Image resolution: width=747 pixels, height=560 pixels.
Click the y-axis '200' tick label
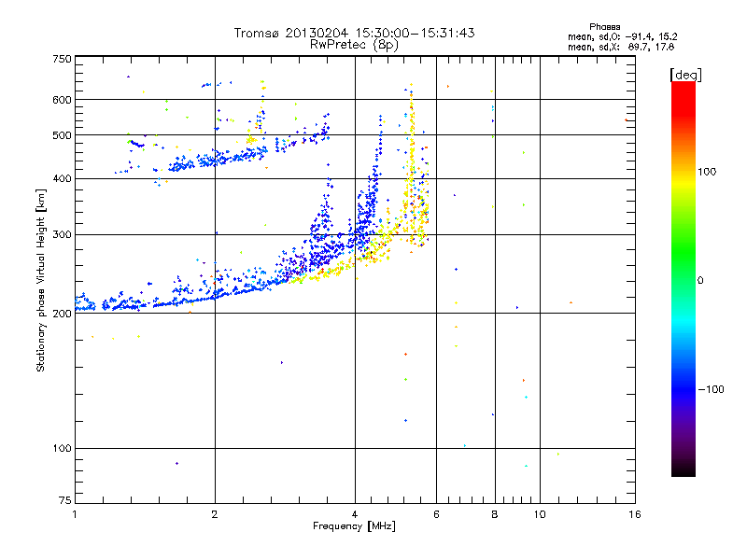click(x=62, y=314)
